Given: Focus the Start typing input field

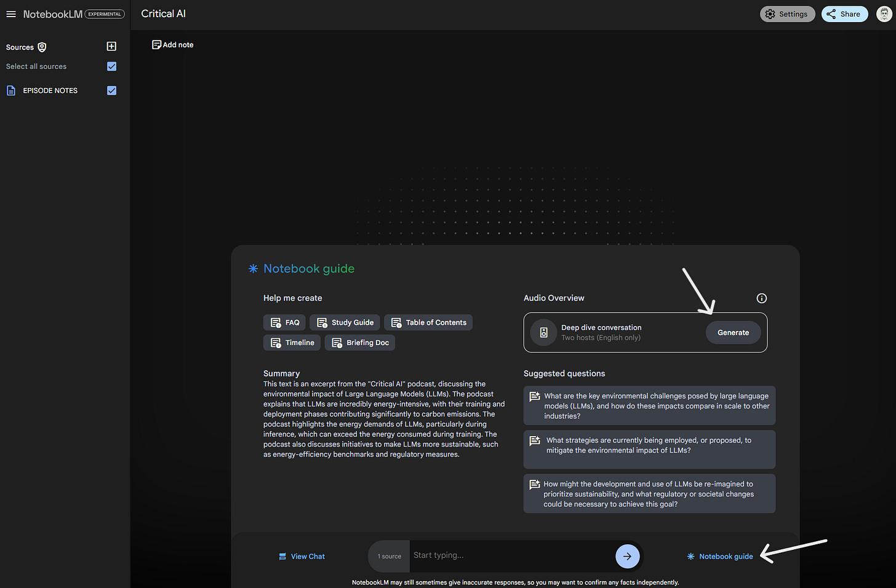Looking at the screenshot, I should click(511, 555).
